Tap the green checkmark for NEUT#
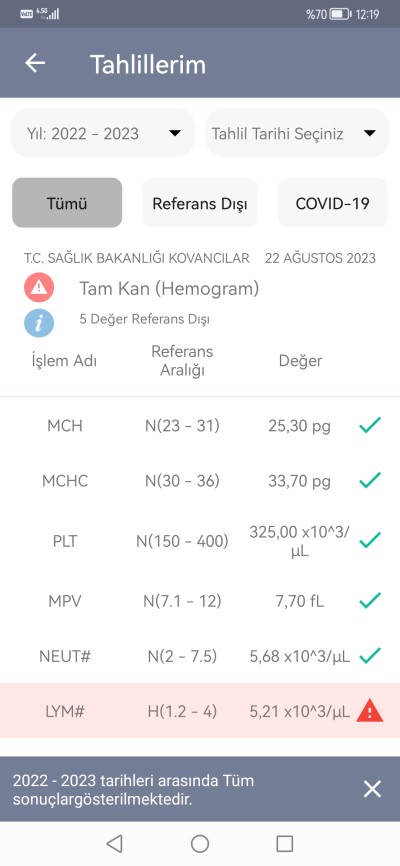 pyautogui.click(x=370, y=656)
